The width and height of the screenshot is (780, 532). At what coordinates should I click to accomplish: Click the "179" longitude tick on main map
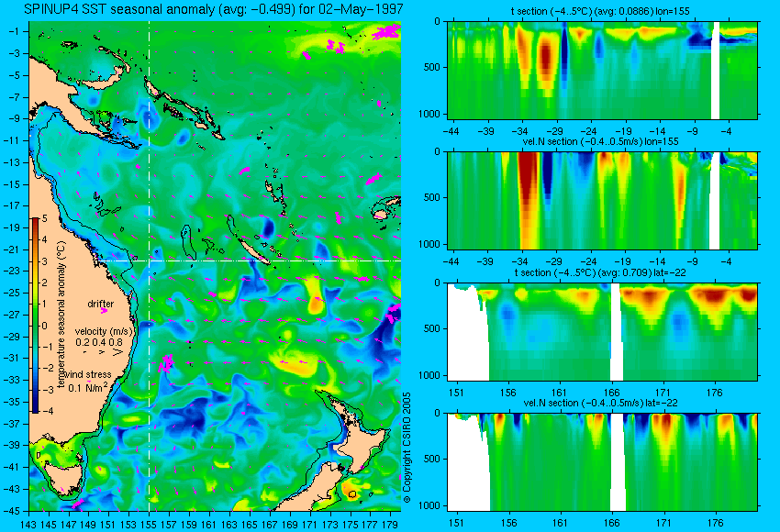(x=390, y=524)
